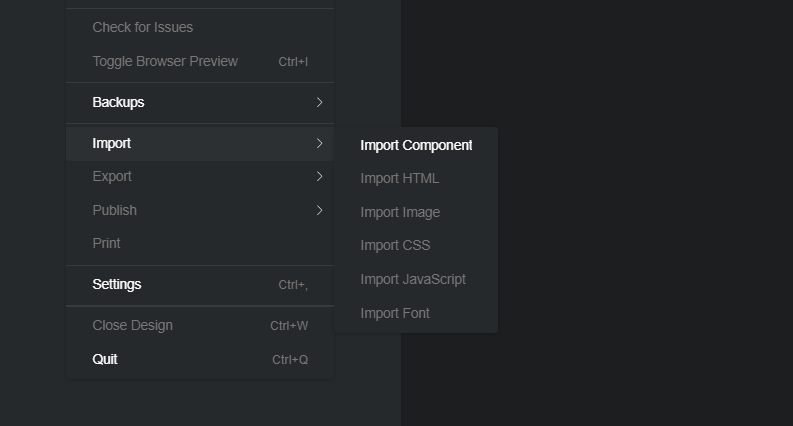Screen dimensions: 793x426
Task: Click the chevron next to Import
Action: [x=319, y=143]
